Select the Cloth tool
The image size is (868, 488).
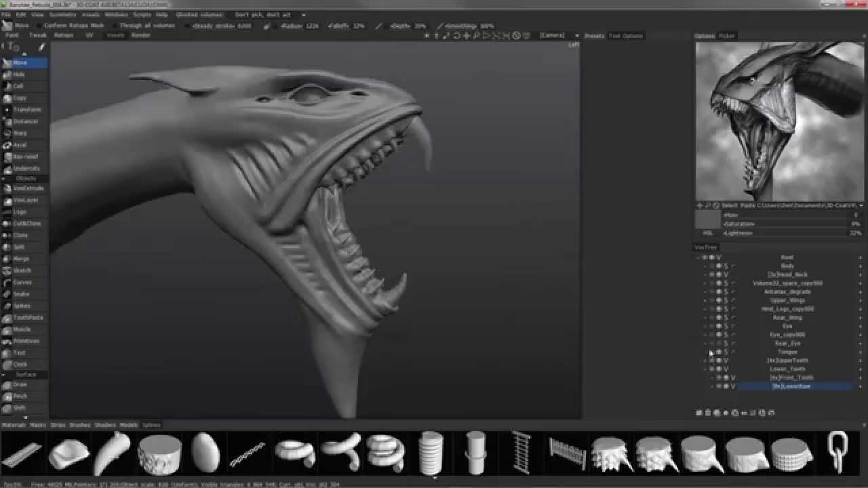click(24, 365)
